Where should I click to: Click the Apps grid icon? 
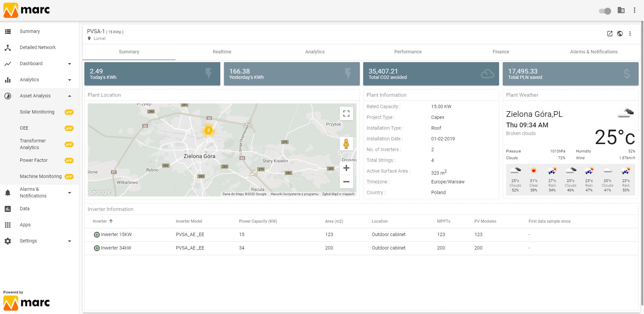(x=8, y=225)
